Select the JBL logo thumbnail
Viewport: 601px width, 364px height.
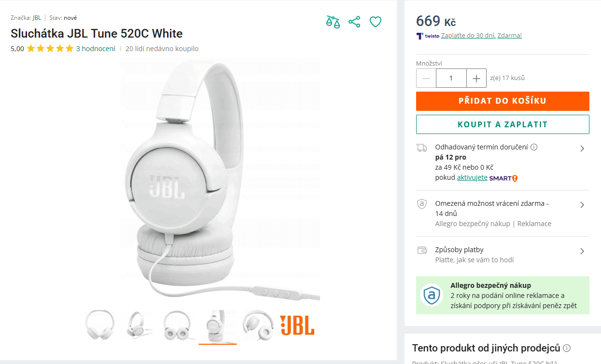click(297, 326)
